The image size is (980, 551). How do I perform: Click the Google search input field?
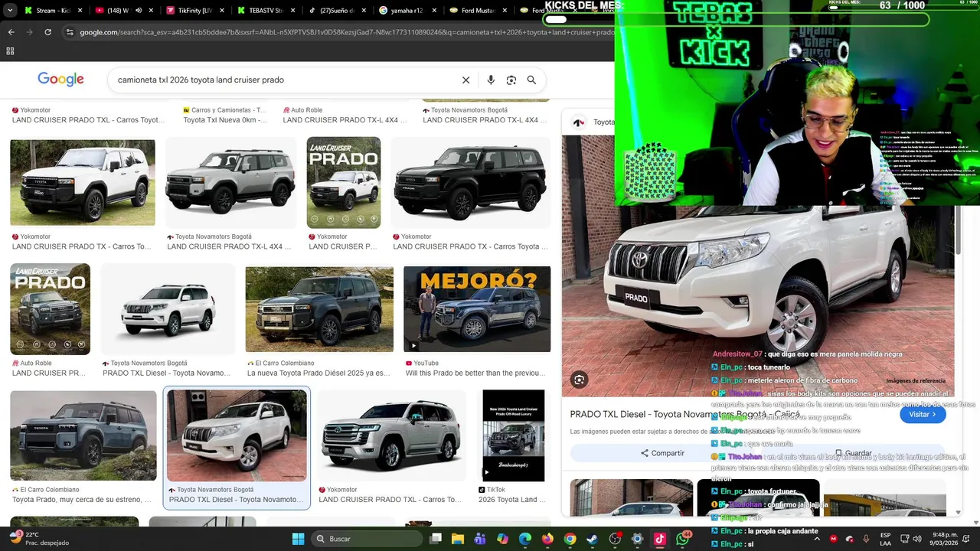pos(283,80)
